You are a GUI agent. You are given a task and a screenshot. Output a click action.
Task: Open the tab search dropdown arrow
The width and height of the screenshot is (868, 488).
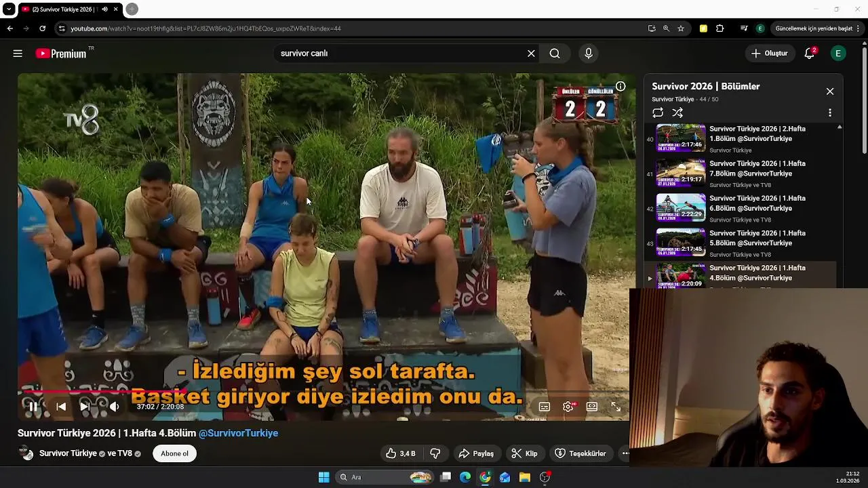click(x=9, y=9)
